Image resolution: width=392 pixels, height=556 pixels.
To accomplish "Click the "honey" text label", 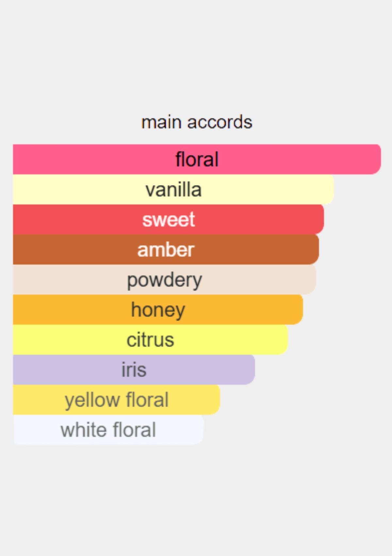I will 158,310.
